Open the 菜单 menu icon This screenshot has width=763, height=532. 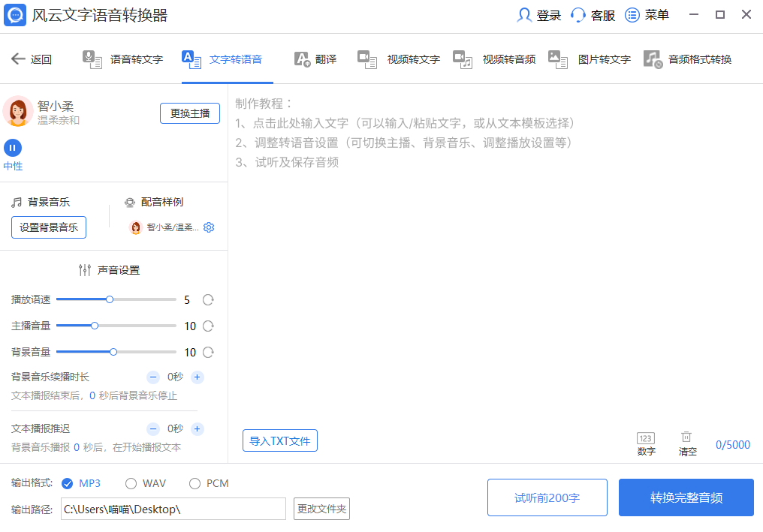point(631,14)
